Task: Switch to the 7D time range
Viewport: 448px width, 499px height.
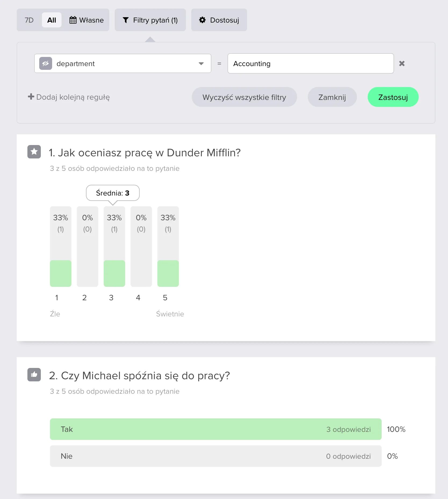Action: click(x=29, y=20)
